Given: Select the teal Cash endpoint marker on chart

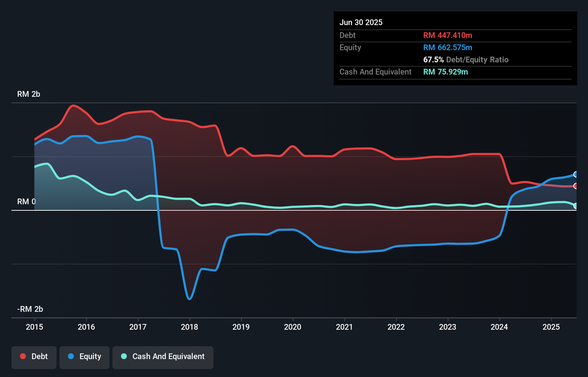Looking at the screenshot, I should click(576, 206).
